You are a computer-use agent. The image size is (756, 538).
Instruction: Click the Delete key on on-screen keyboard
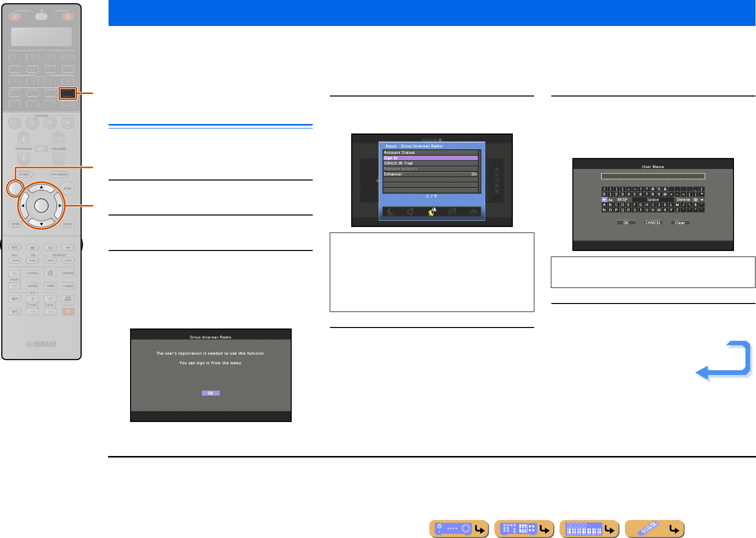(x=683, y=199)
